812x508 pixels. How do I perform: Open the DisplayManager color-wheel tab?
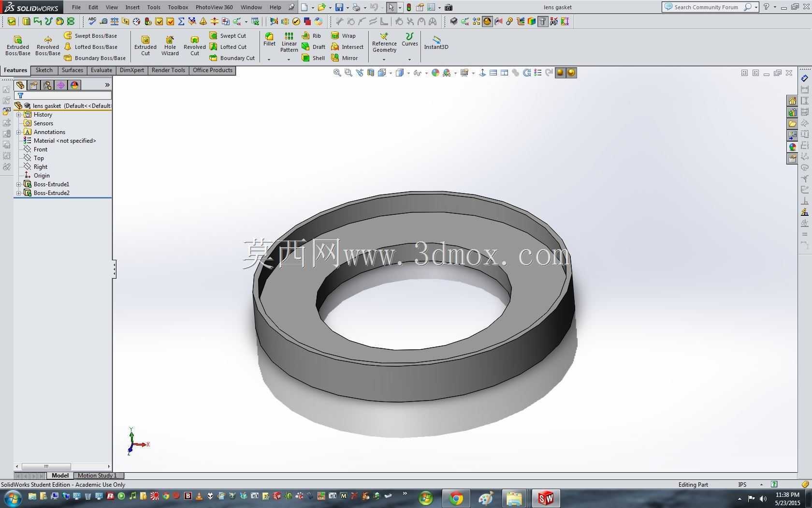[x=74, y=85]
